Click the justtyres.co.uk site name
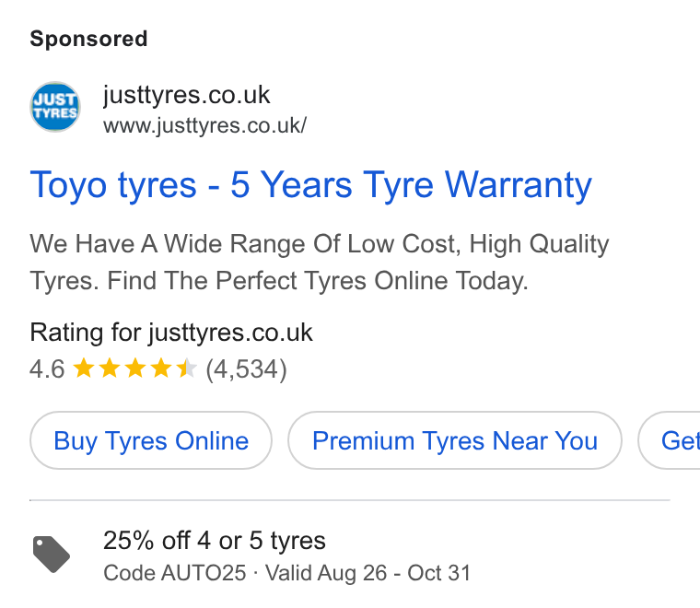Image resolution: width=700 pixels, height=608 pixels. coord(186,95)
